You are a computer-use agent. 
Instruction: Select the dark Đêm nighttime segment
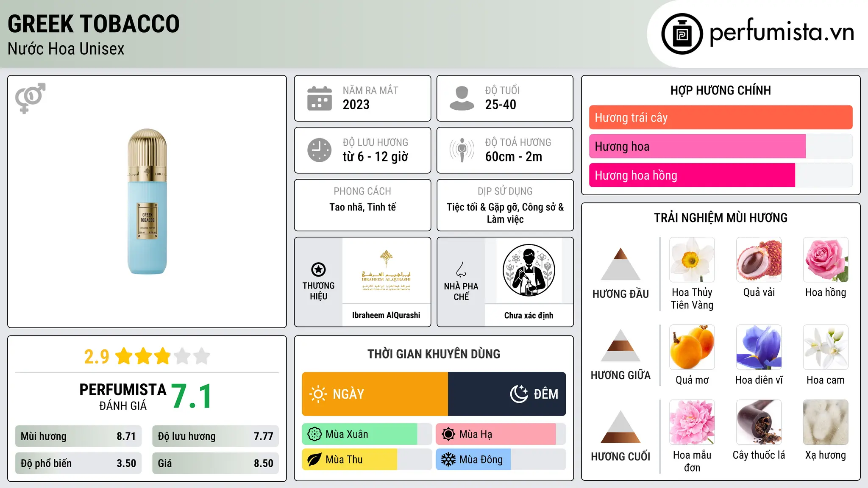(x=507, y=394)
